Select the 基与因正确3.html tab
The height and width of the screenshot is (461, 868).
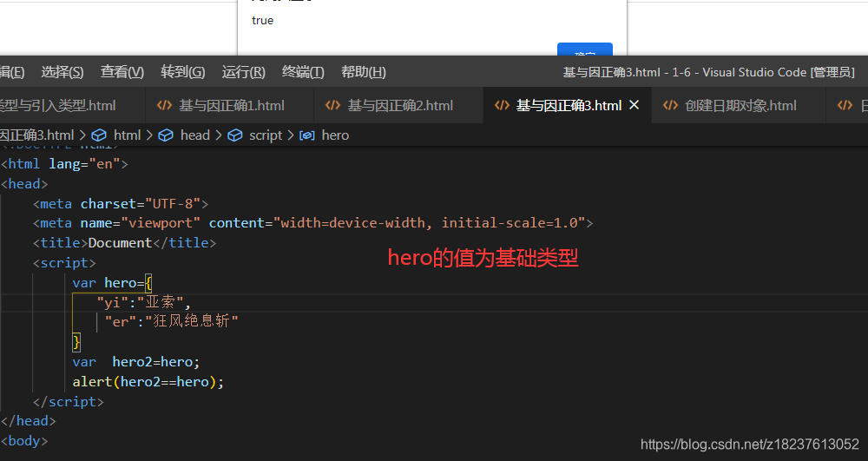568,105
